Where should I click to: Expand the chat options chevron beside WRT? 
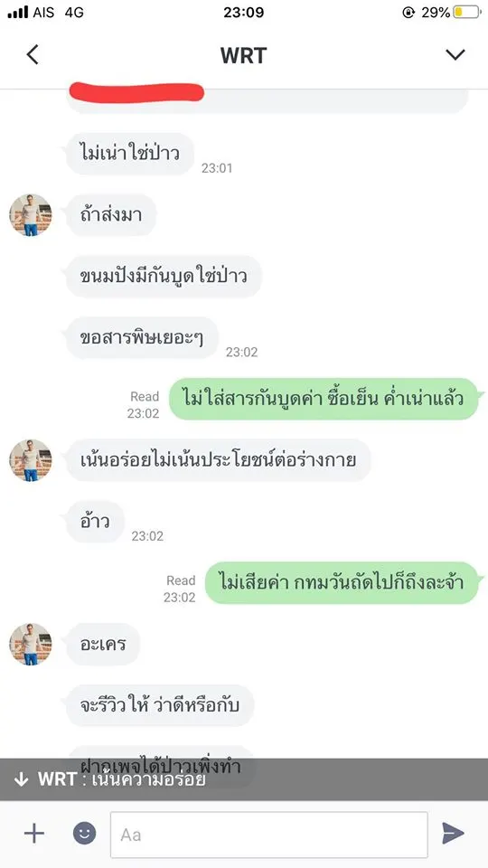pyautogui.click(x=455, y=54)
